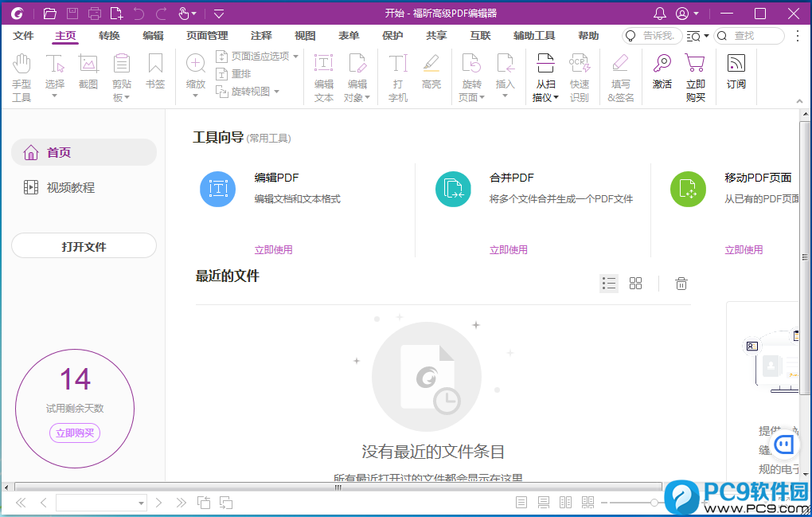Open the Bookmark (书签) tool
Viewport: 812px width, 517px height.
(155, 72)
